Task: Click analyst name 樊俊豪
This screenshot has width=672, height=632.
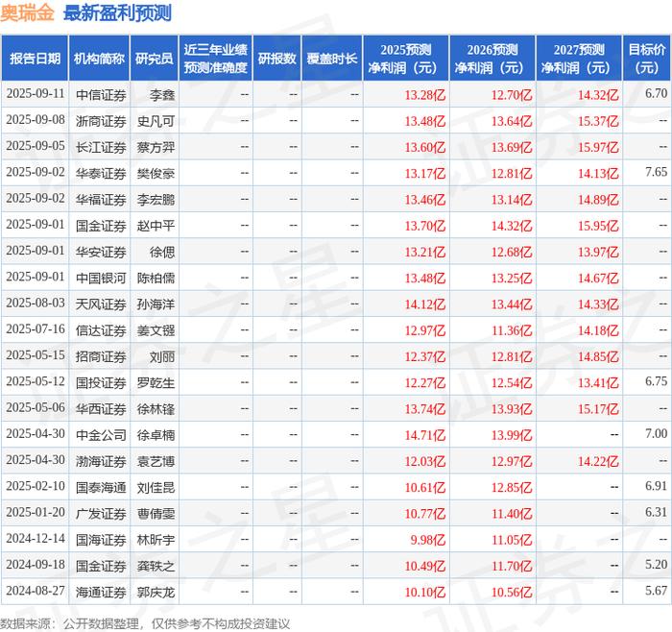Action: [x=156, y=173]
